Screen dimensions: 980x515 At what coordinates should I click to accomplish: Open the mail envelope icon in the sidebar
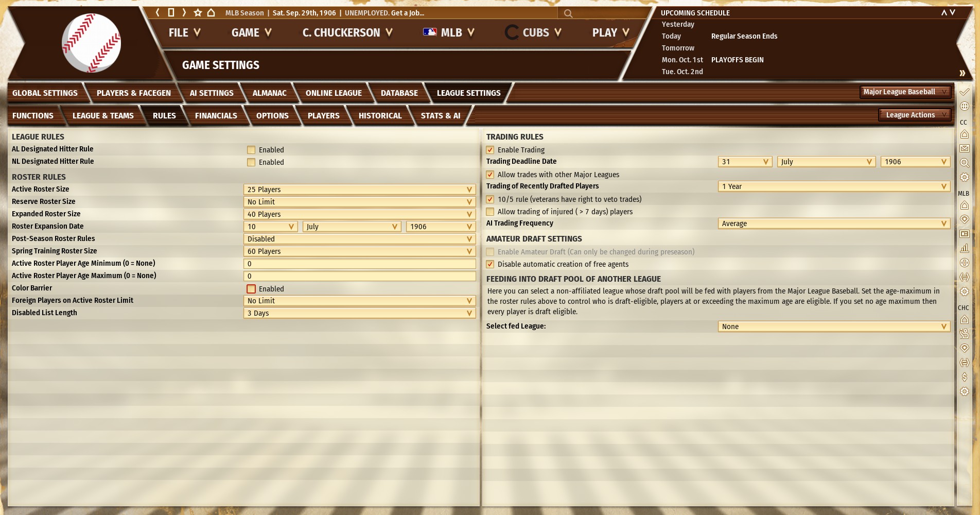tap(965, 148)
